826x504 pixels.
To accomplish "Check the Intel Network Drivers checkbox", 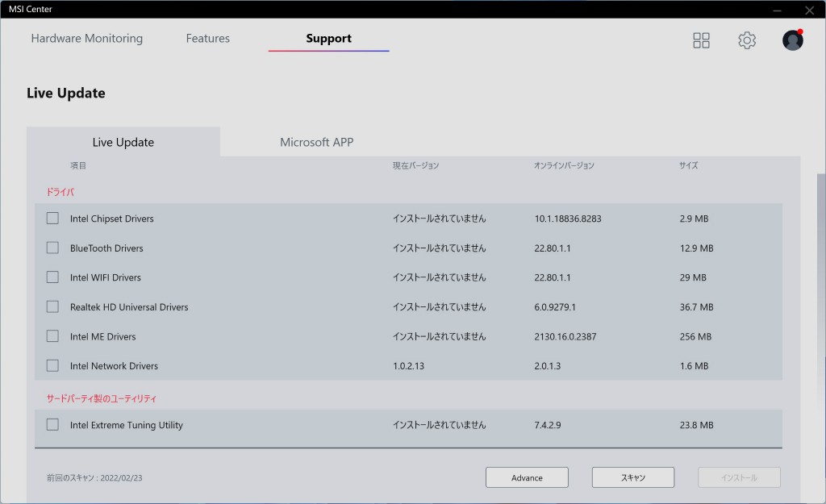I will (52, 365).
